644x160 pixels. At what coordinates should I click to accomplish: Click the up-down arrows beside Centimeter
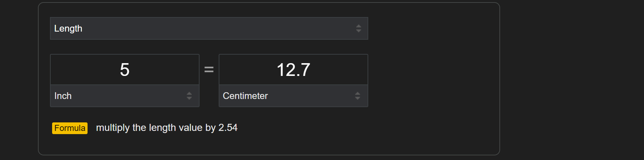[357, 96]
